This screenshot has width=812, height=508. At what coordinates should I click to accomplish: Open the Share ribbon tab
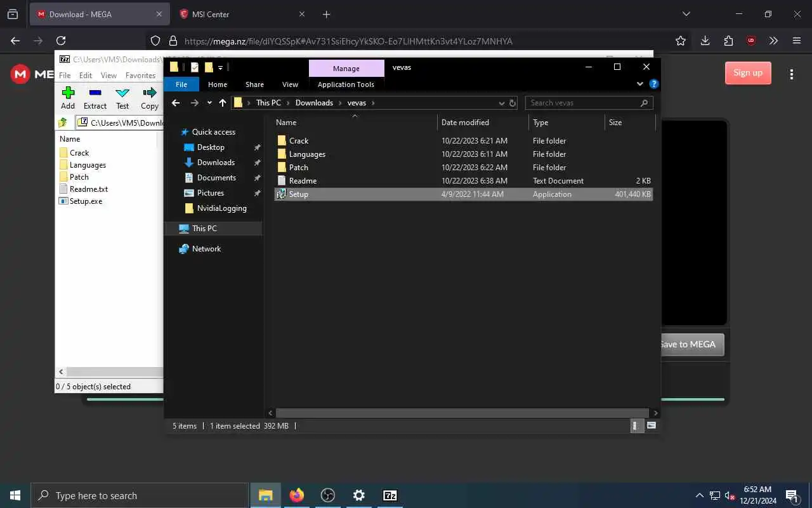254,84
